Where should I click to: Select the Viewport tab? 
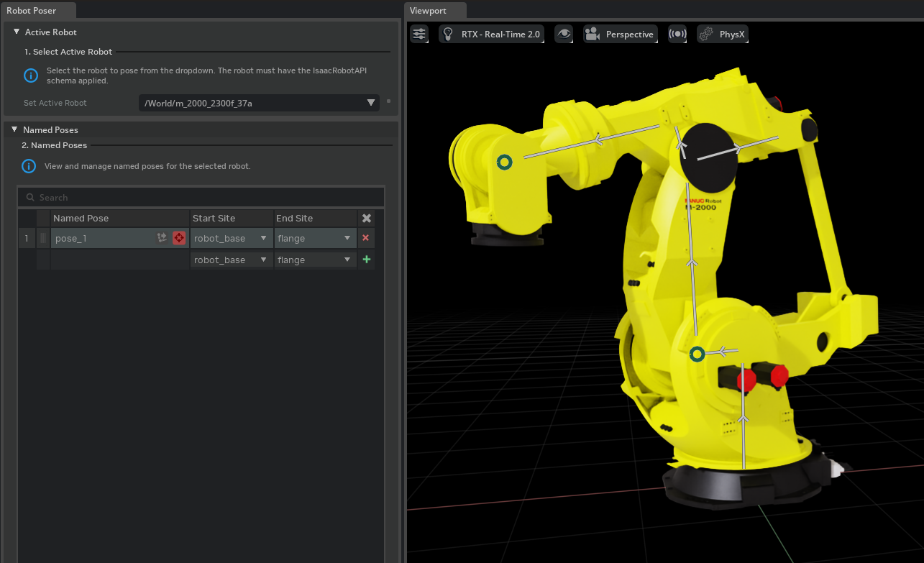[428, 11]
